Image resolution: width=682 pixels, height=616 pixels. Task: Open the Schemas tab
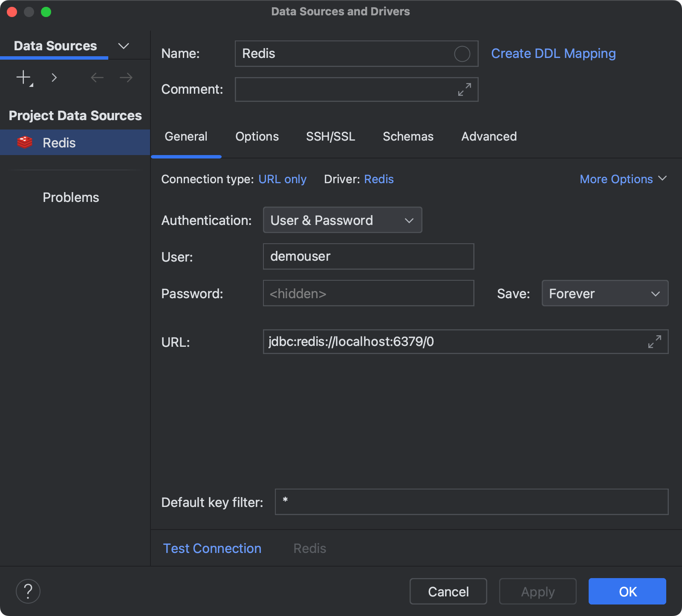click(x=408, y=136)
